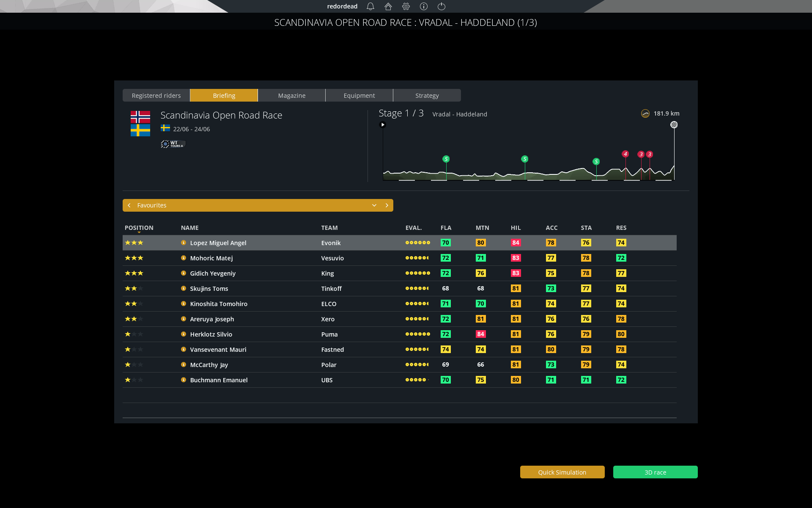
Task: Start the race with Quick Simulation
Action: pyautogui.click(x=562, y=472)
